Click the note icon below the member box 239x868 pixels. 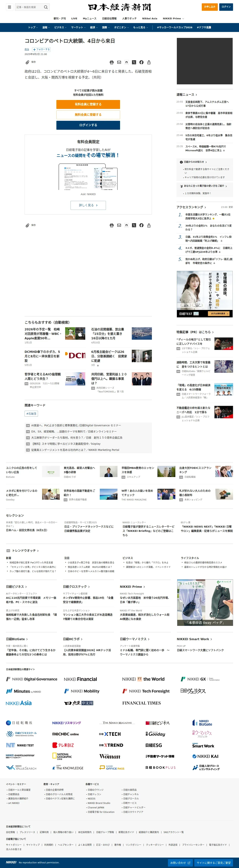click(x=127, y=225)
